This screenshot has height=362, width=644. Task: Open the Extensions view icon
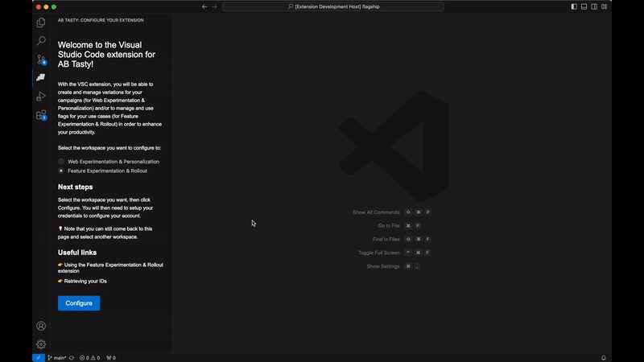click(41, 115)
